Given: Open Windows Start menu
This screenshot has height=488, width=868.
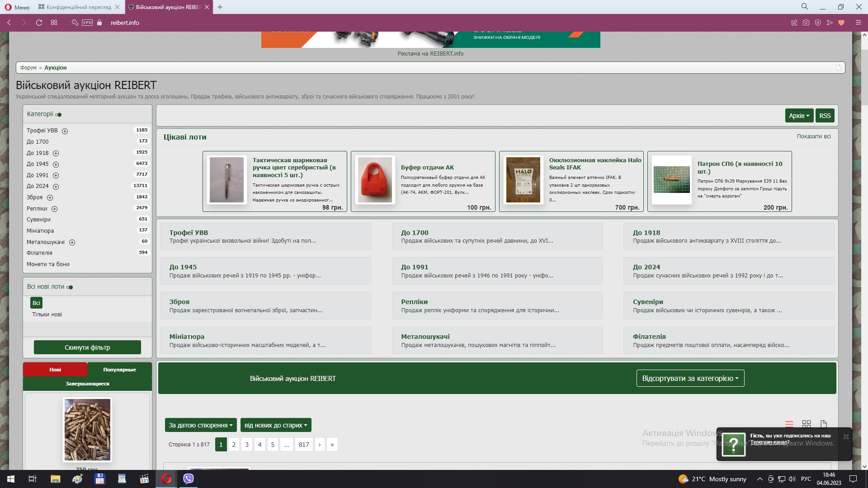Looking at the screenshot, I should (x=11, y=479).
